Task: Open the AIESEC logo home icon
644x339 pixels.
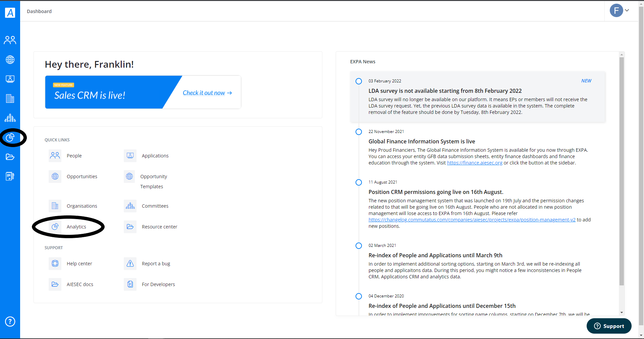Action: [x=10, y=12]
